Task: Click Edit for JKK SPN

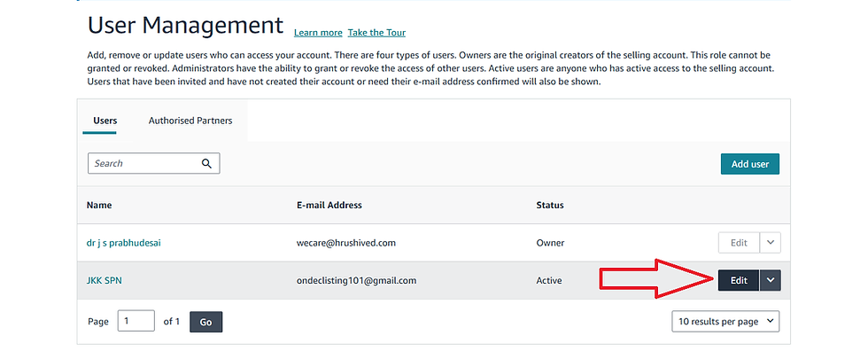Action: pyautogui.click(x=738, y=280)
